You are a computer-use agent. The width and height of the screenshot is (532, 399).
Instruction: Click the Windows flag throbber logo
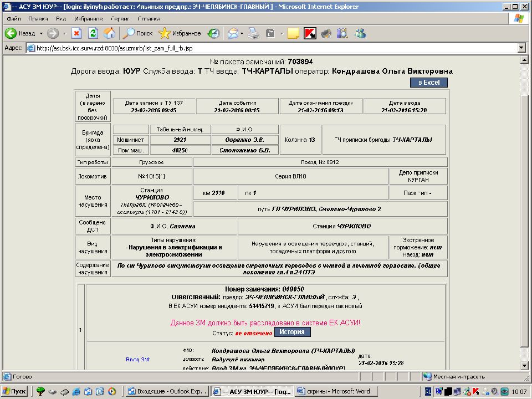click(x=518, y=19)
